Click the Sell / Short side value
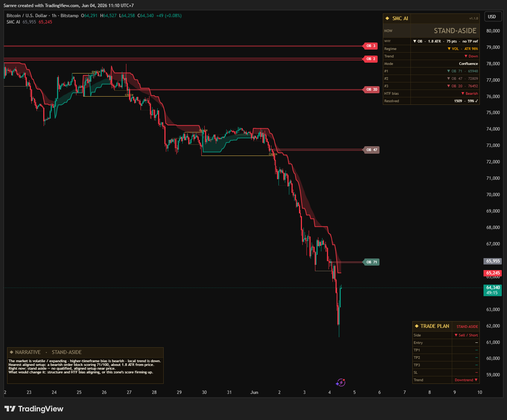 pos(466,335)
